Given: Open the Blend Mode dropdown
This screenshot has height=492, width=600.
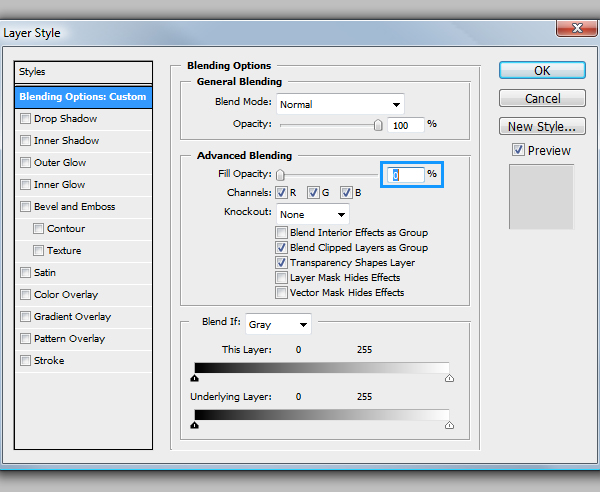Looking at the screenshot, I should [x=340, y=104].
